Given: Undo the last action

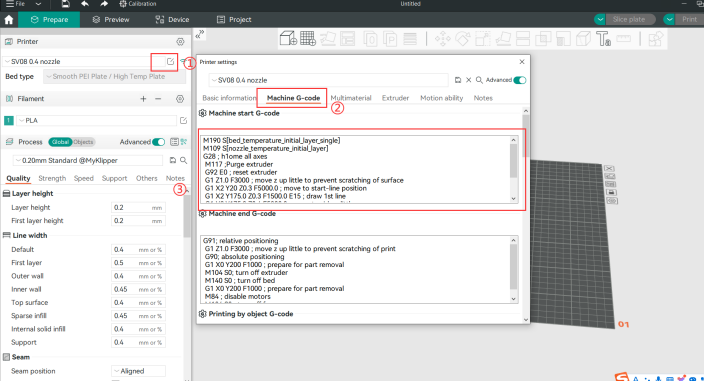Looking at the screenshot, I should [84, 4].
